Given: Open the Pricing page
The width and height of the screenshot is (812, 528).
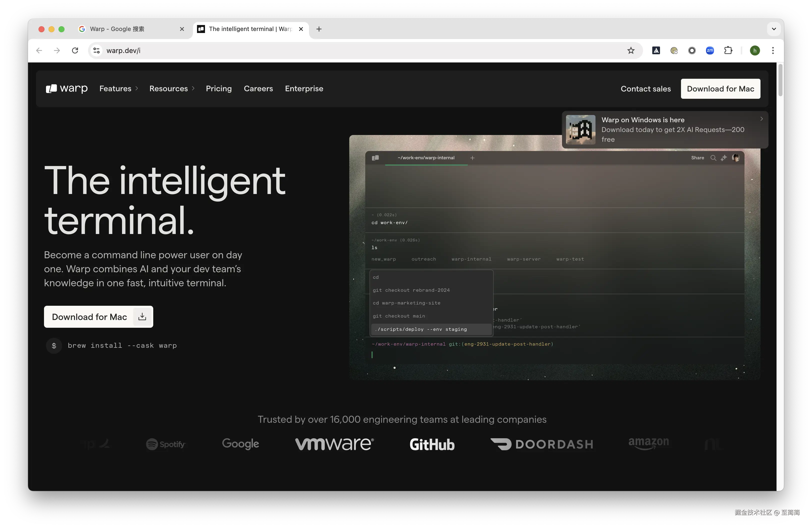Looking at the screenshot, I should (219, 89).
